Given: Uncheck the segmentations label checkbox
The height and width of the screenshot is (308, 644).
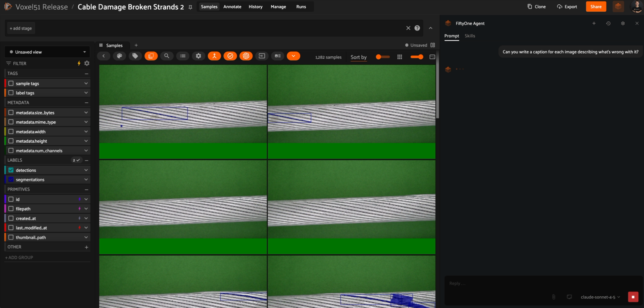Looking at the screenshot, I should pyautogui.click(x=11, y=179).
